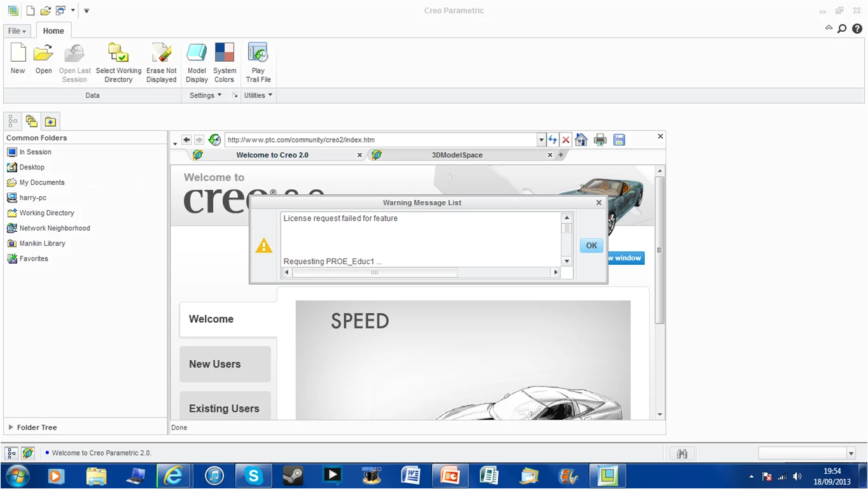868x489 pixels.
Task: Switch to Folder Browser navigator tab
Action: [31, 121]
